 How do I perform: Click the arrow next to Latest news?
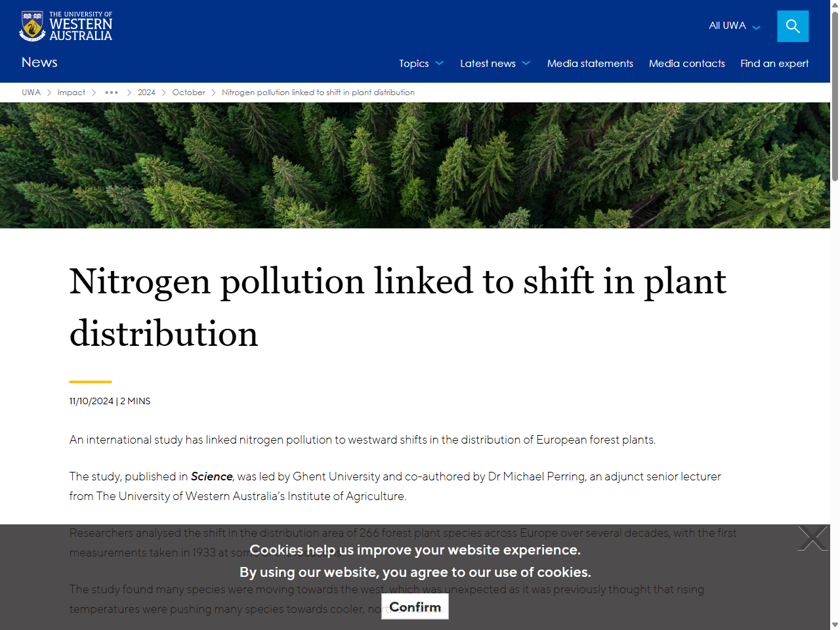point(526,64)
